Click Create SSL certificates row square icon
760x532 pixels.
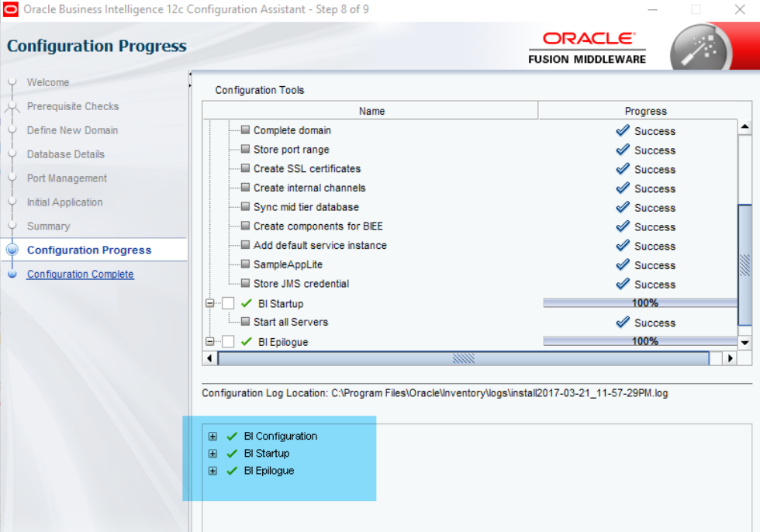click(245, 168)
